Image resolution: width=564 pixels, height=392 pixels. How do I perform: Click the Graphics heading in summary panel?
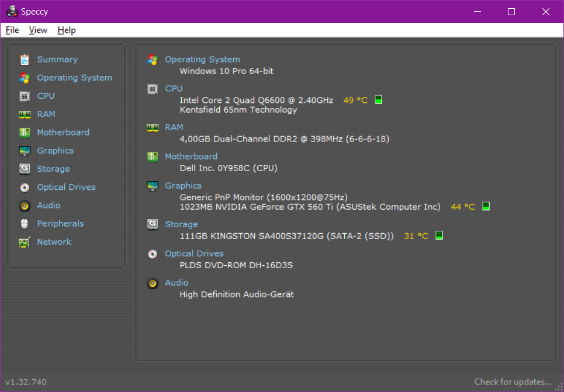coord(183,186)
